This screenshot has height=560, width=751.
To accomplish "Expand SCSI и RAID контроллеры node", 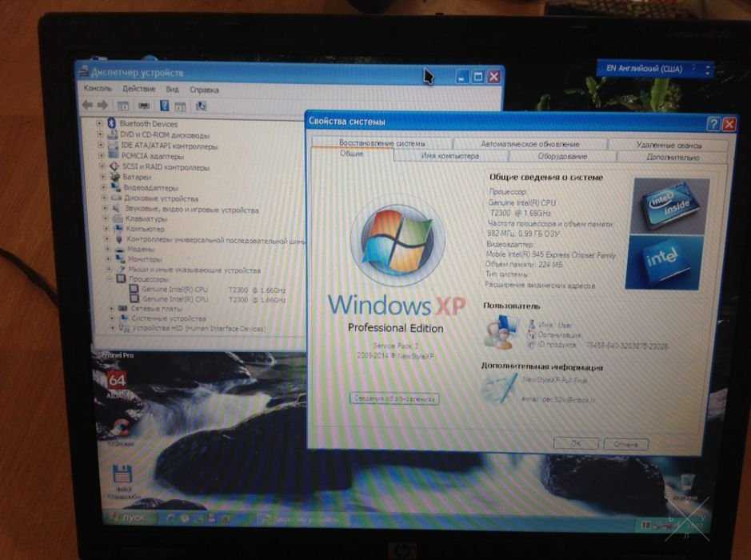I will [102, 166].
